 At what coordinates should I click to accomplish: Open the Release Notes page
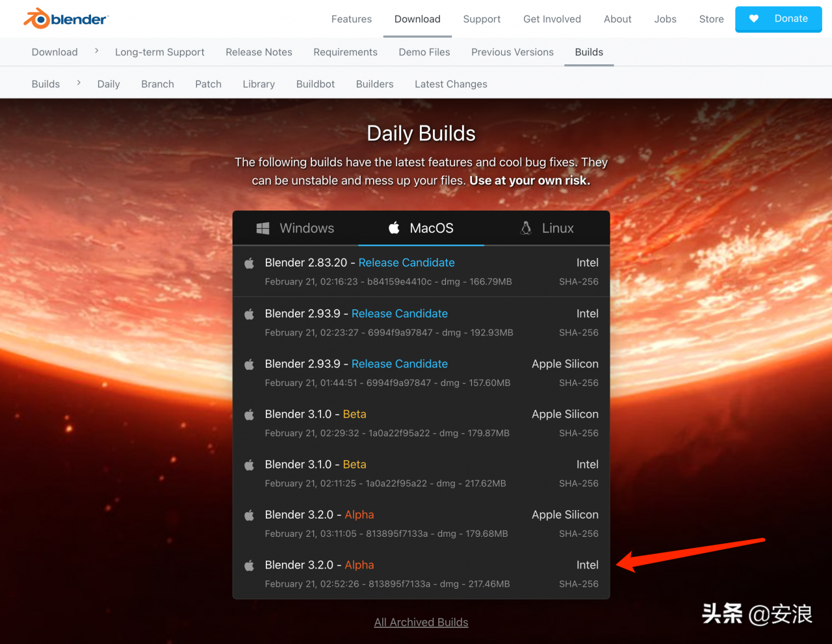tap(259, 52)
